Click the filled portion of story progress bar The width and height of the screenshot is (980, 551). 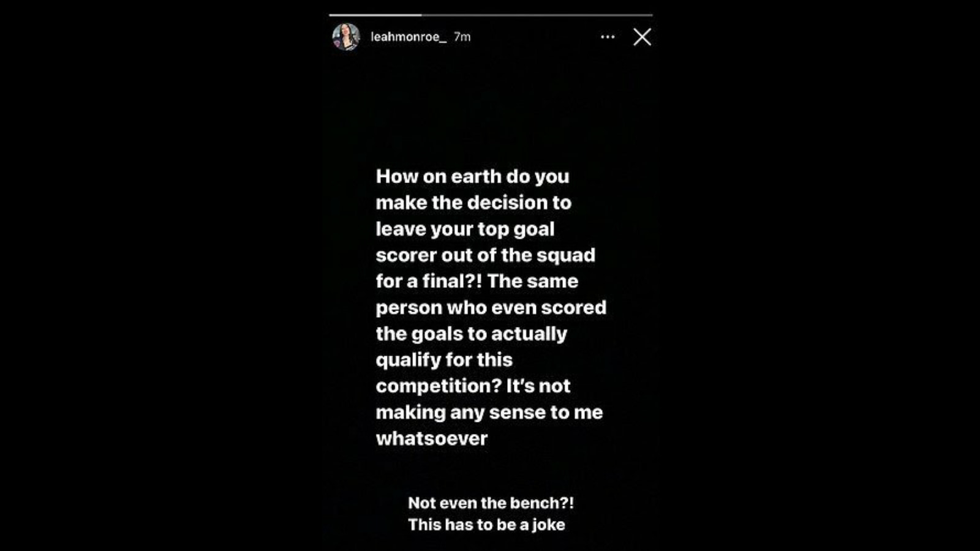click(375, 15)
